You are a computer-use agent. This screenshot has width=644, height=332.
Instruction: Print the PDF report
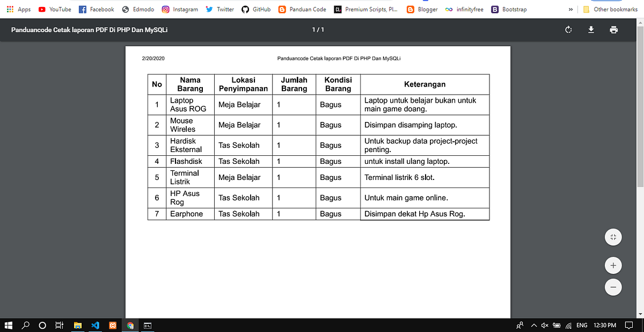613,30
